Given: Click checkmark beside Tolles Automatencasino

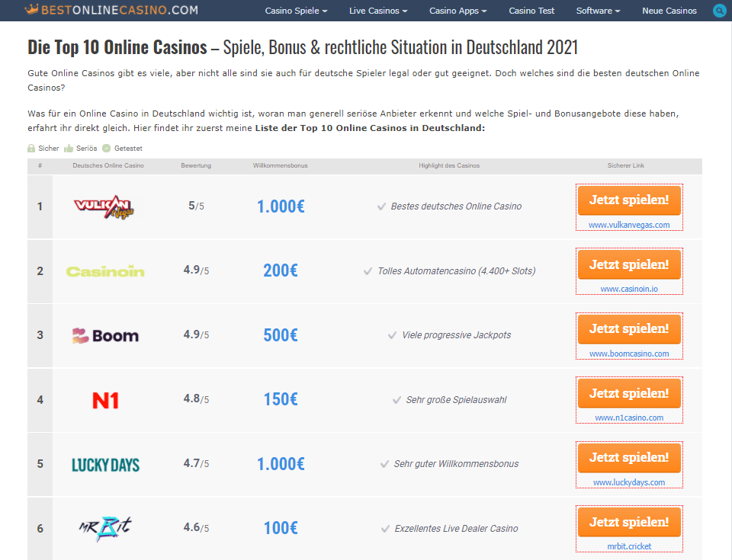Looking at the screenshot, I should [x=368, y=271].
